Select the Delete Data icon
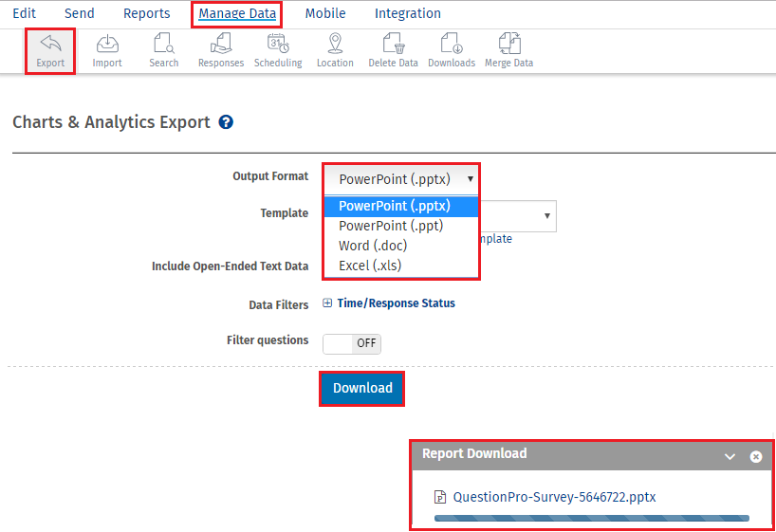This screenshot has width=776, height=532. (x=394, y=44)
